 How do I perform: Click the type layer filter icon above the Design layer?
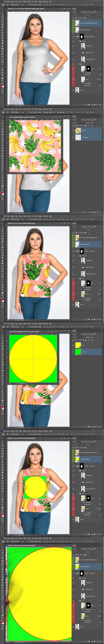pos(88,120)
